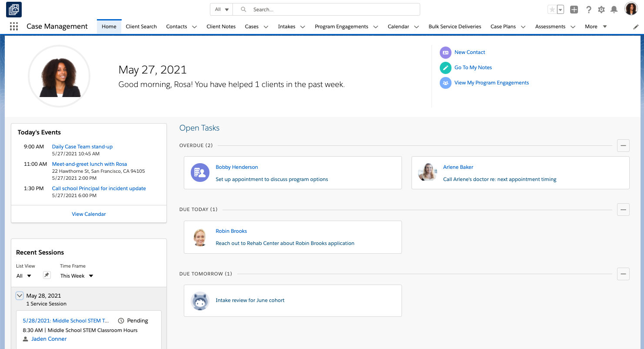Image resolution: width=644 pixels, height=349 pixels.
Task: Click the pencil edit navigation icon
Action: [x=636, y=27]
